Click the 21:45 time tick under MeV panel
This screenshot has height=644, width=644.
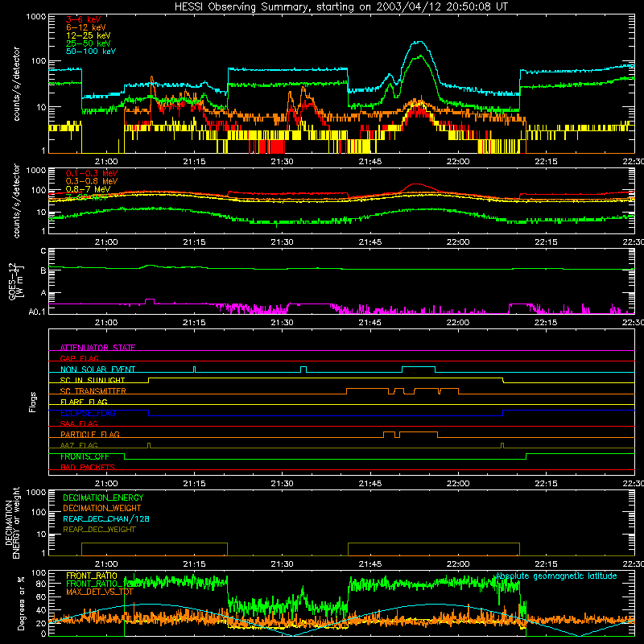pyautogui.click(x=370, y=242)
